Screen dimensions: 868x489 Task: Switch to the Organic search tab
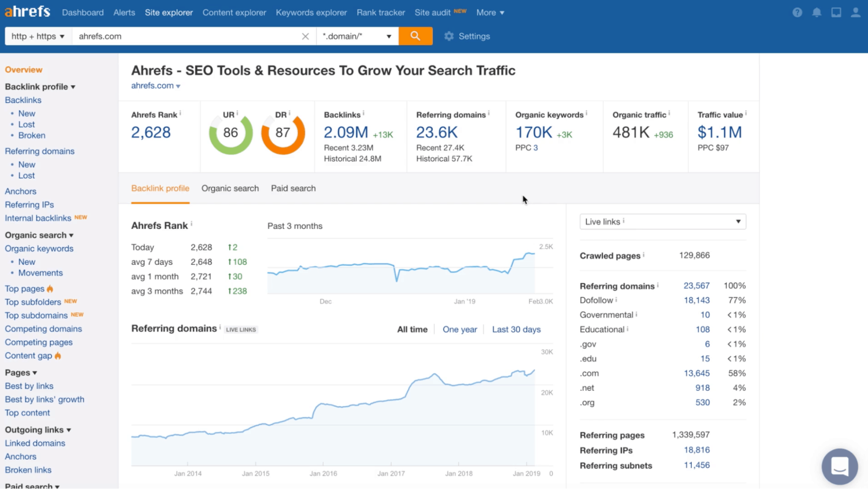click(x=230, y=188)
